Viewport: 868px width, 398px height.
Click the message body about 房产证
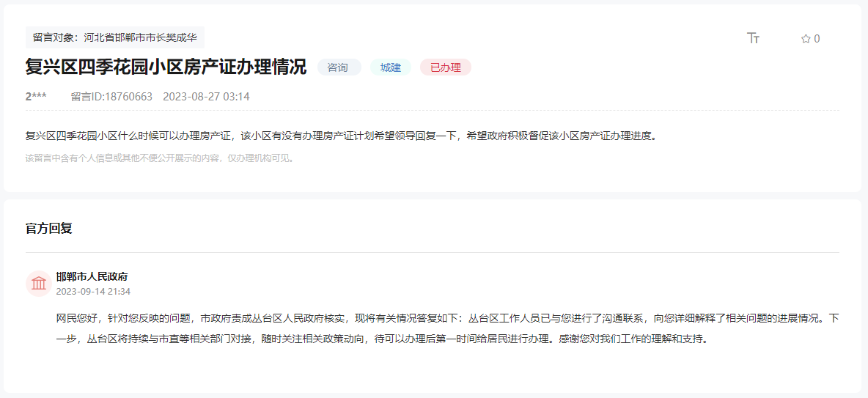[341, 136]
